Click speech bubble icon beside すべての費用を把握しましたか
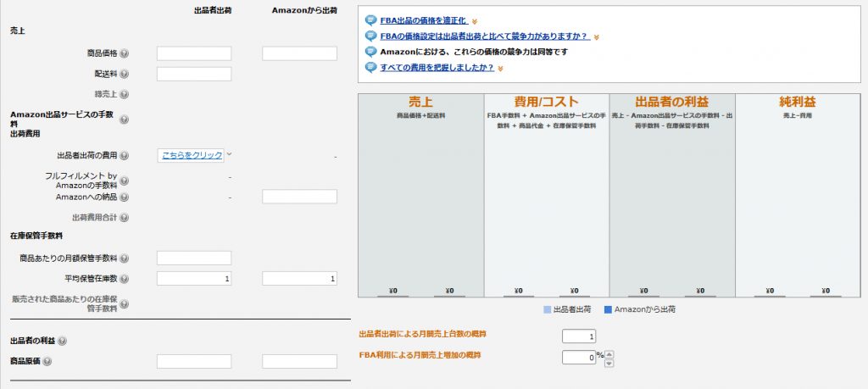 pos(371,68)
